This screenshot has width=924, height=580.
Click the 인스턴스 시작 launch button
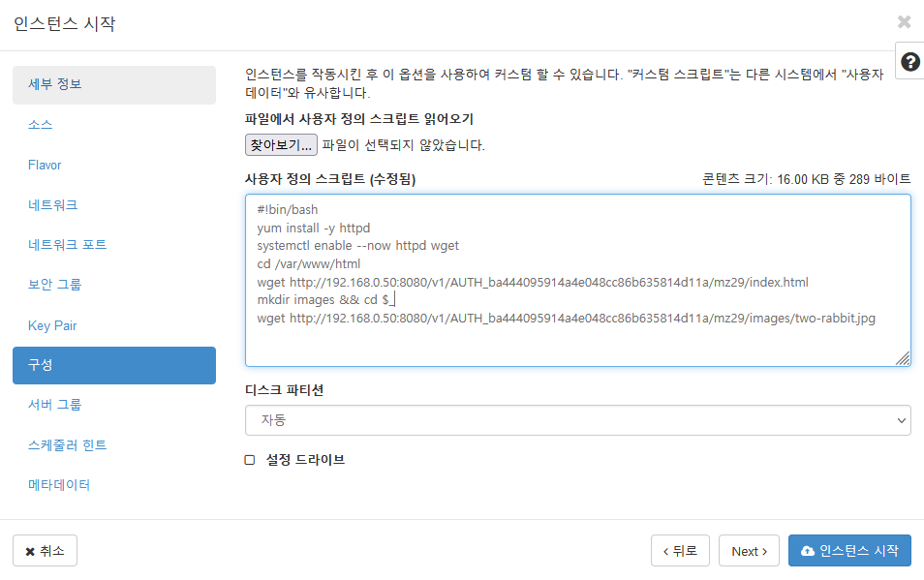(x=849, y=551)
